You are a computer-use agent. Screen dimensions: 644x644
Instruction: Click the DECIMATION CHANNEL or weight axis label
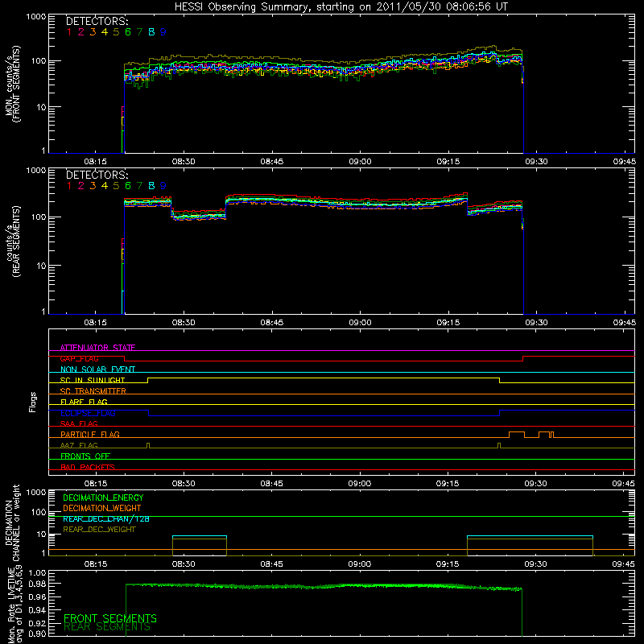[12, 522]
